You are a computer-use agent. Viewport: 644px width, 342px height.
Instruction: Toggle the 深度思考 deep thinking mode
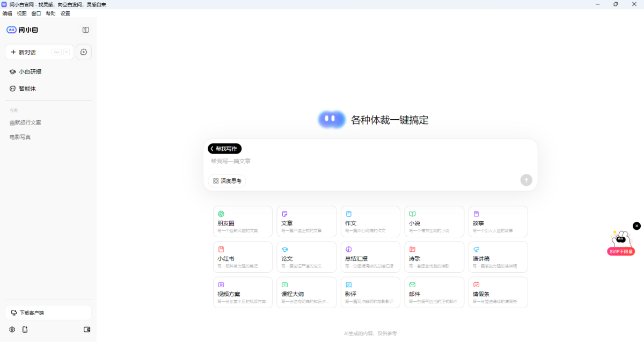[226, 181]
